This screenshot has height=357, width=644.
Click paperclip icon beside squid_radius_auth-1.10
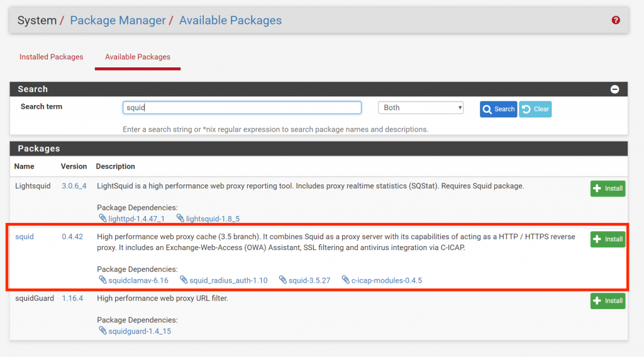[183, 280]
